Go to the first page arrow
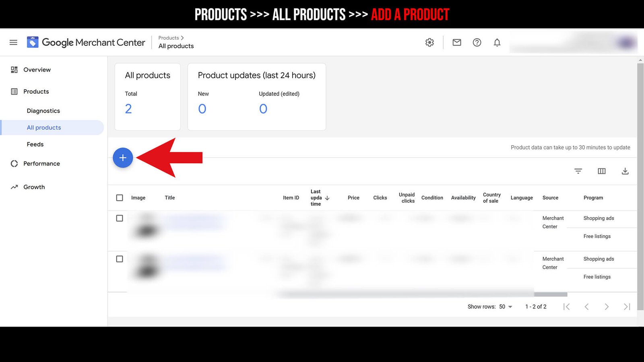Screen dimensions: 644x362 pos(566,306)
